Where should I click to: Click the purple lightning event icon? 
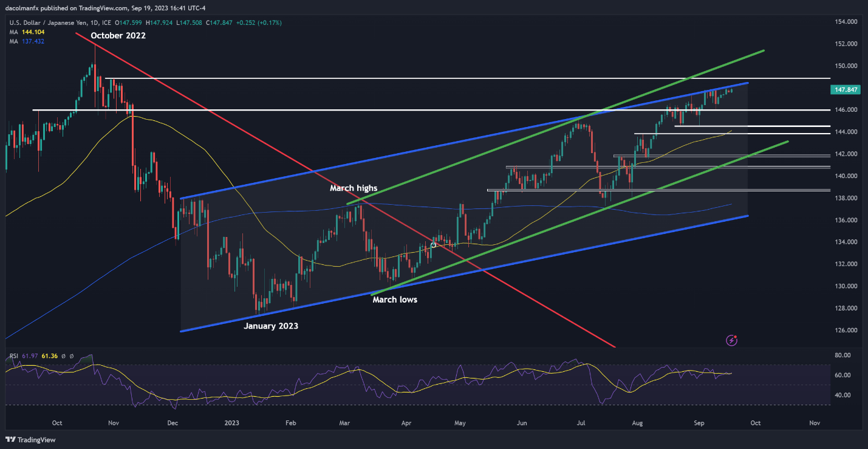point(732,340)
